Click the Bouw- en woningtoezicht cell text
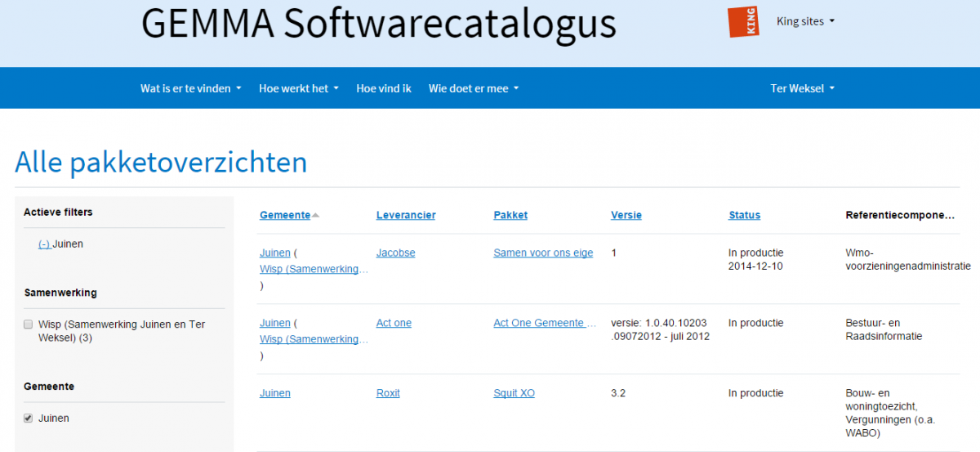 890,414
